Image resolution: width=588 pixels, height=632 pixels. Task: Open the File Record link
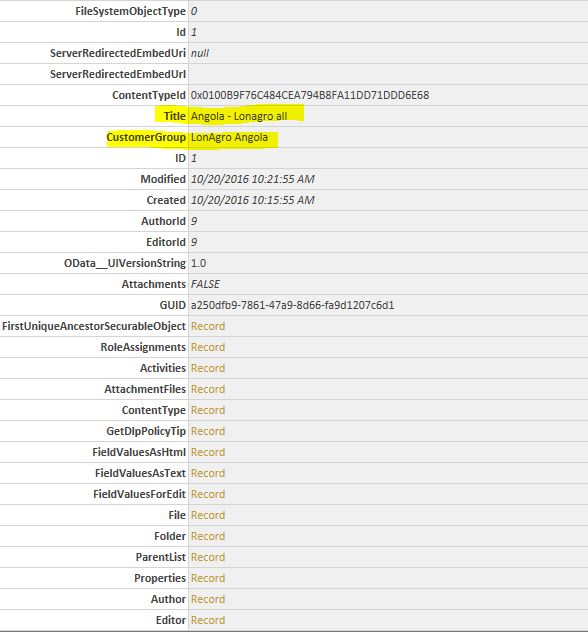208,515
